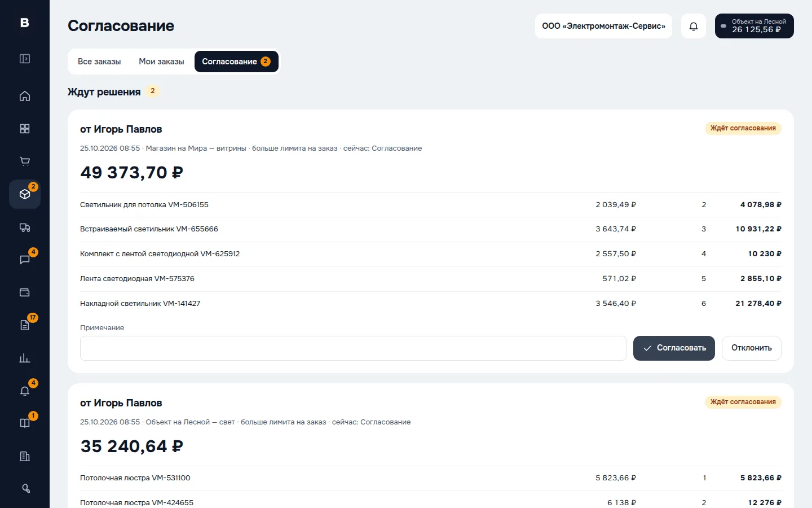Click the order total 49 373,70 ₽
This screenshot has height=508, width=812.
[131, 173]
